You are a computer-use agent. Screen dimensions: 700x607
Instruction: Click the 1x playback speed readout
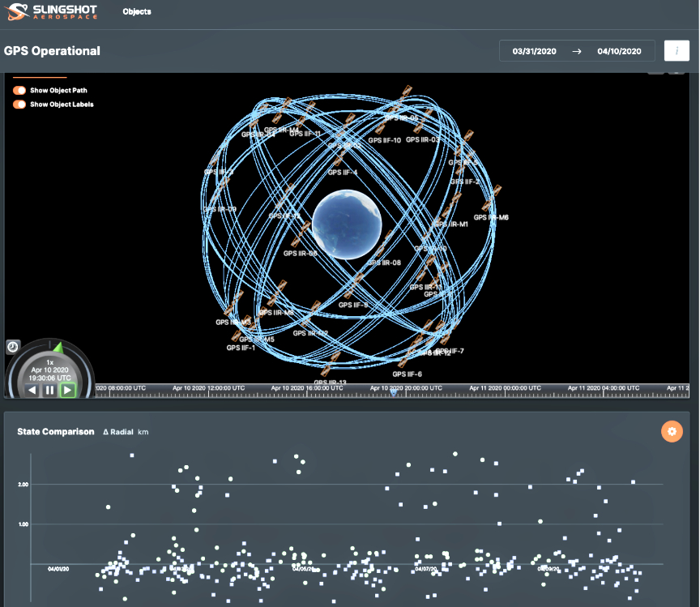pos(50,362)
